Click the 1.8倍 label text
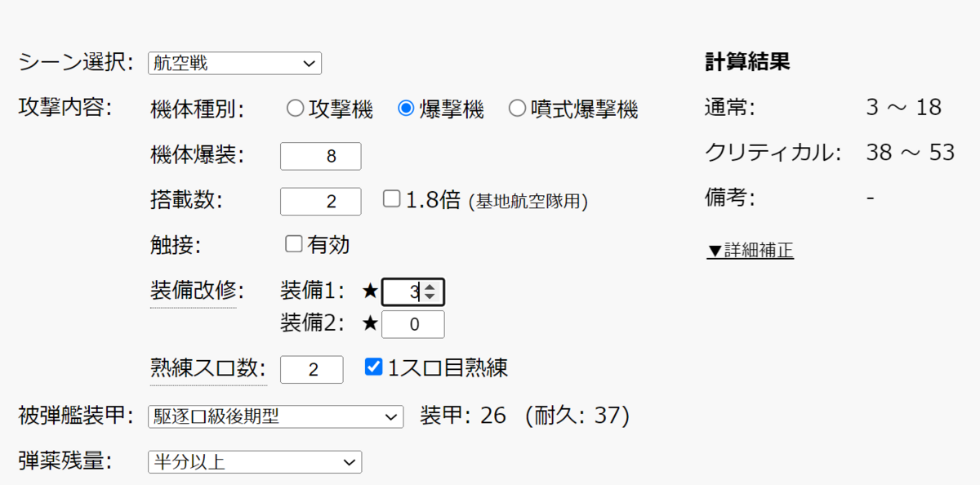Screen dimensions: 980x485 tap(434, 200)
